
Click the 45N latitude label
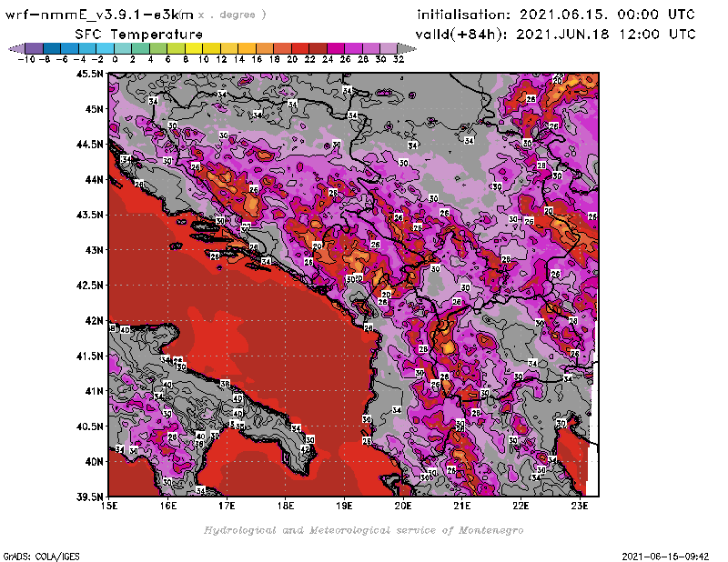(94, 109)
